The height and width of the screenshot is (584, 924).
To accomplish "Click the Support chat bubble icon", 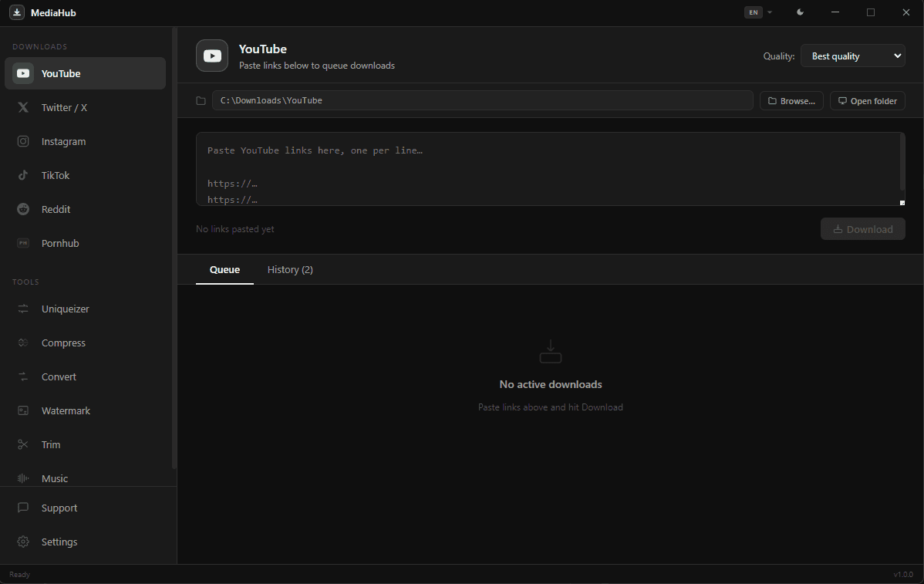I will pos(23,508).
